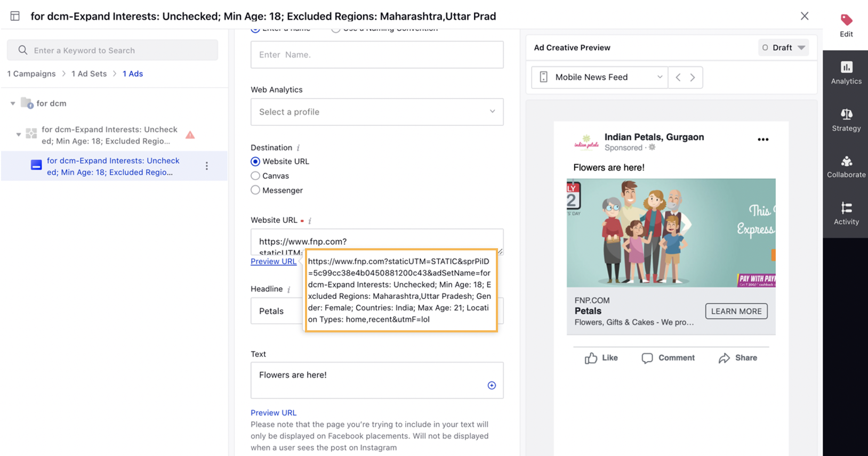Focus the Enter Name input field
This screenshot has height=456, width=868.
click(x=377, y=54)
